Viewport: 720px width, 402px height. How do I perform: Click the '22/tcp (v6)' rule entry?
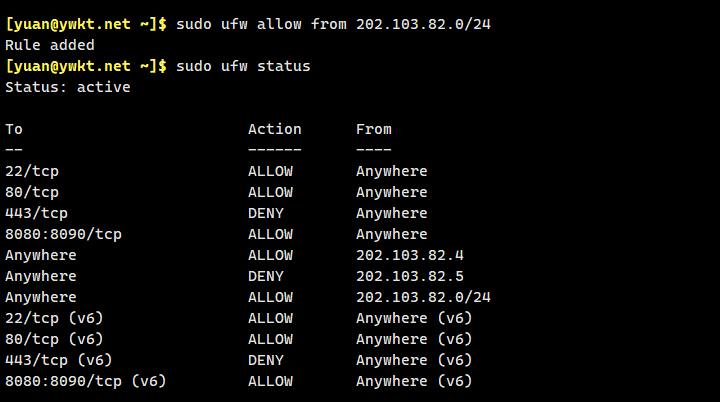click(54, 318)
